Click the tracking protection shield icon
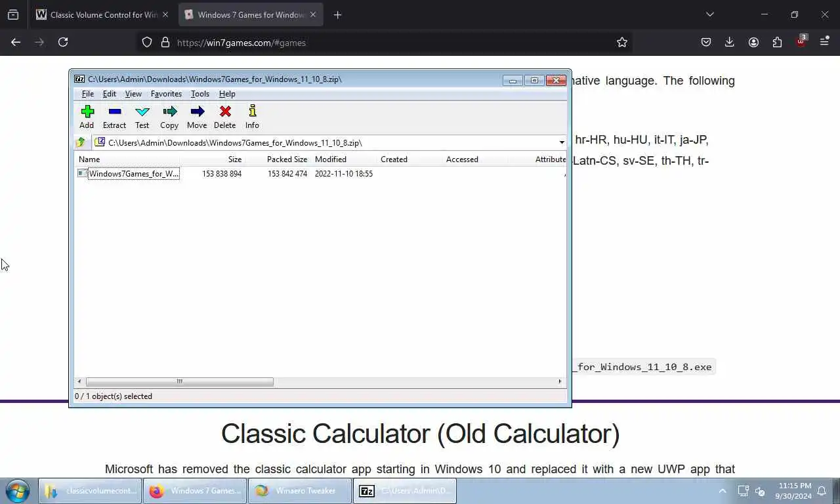The height and width of the screenshot is (504, 840). (x=147, y=42)
